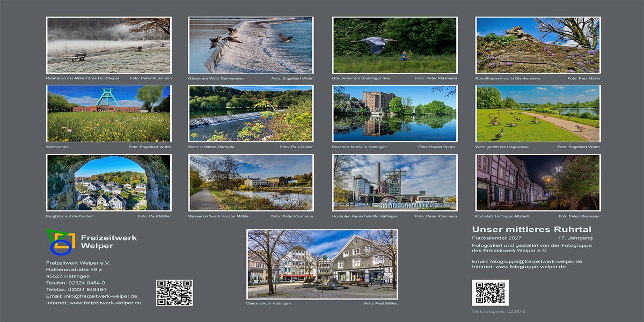Image resolution: width=644 pixels, height=322 pixels.
Task: Click the fotogruppe@freizeitwerk-welper.de email
Action: (536, 261)
